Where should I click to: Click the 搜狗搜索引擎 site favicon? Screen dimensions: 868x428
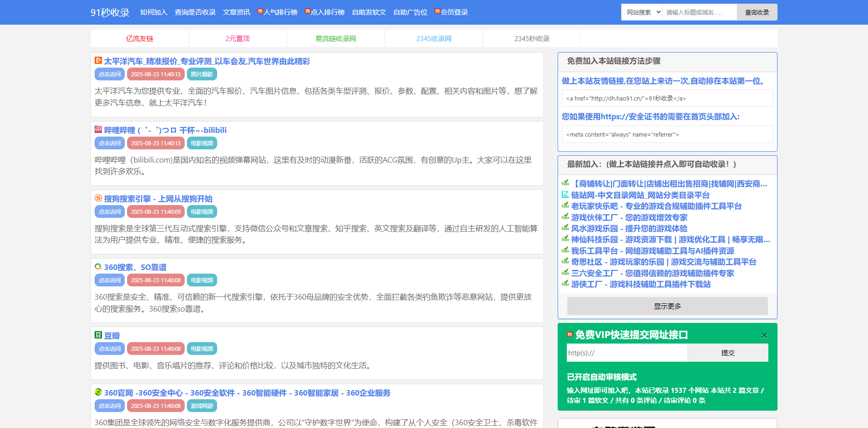click(98, 198)
